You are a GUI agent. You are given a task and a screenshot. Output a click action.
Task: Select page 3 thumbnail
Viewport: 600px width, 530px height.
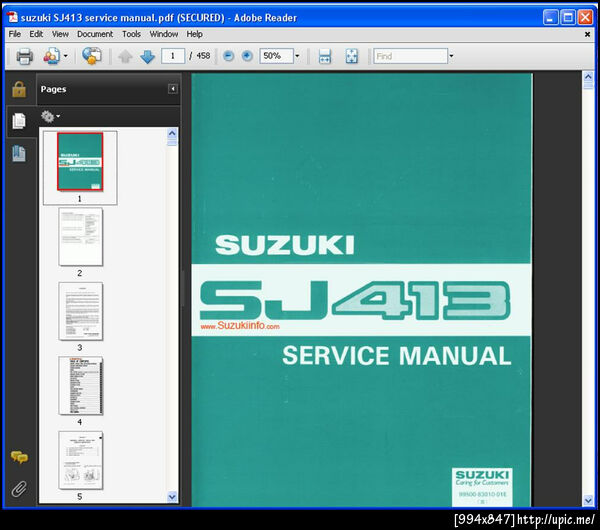coord(80,311)
